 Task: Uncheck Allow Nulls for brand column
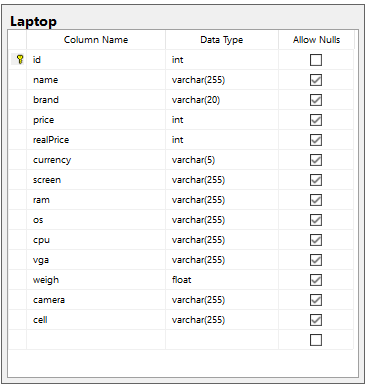pyautogui.click(x=316, y=100)
